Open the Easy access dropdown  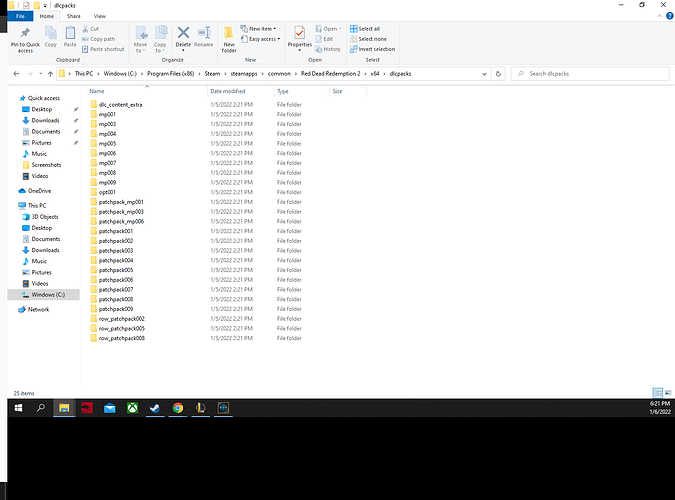coord(260,39)
